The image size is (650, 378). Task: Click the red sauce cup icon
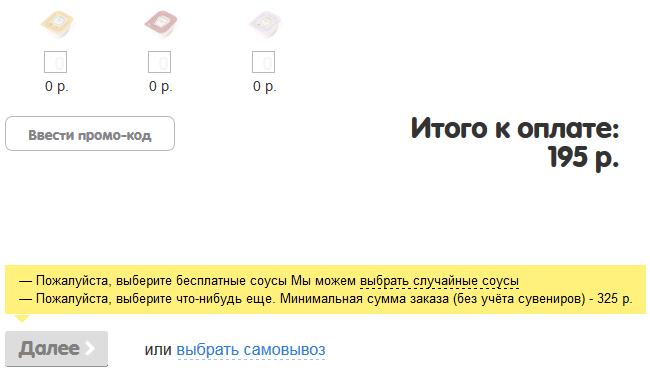click(x=161, y=24)
